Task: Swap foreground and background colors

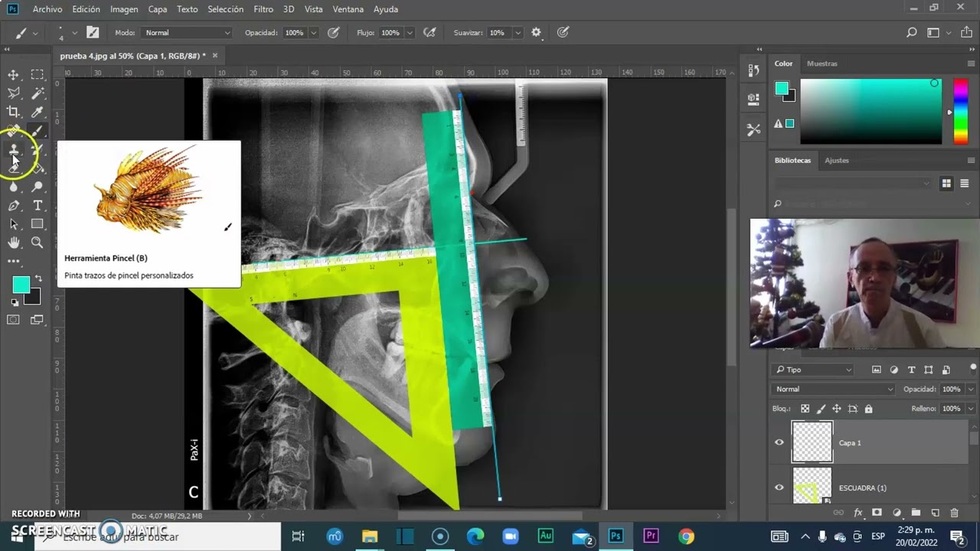Action: point(38,279)
